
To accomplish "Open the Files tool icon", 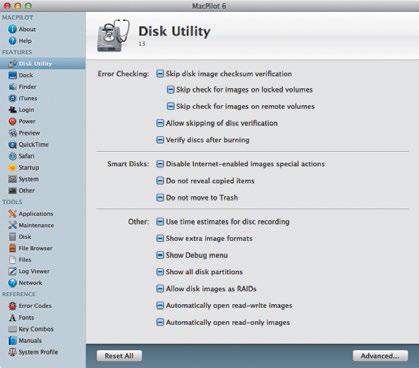I will pyautogui.click(x=12, y=260).
